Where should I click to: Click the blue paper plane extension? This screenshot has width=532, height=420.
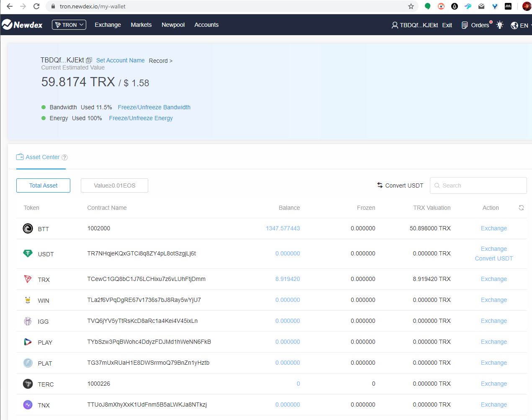pos(468,6)
